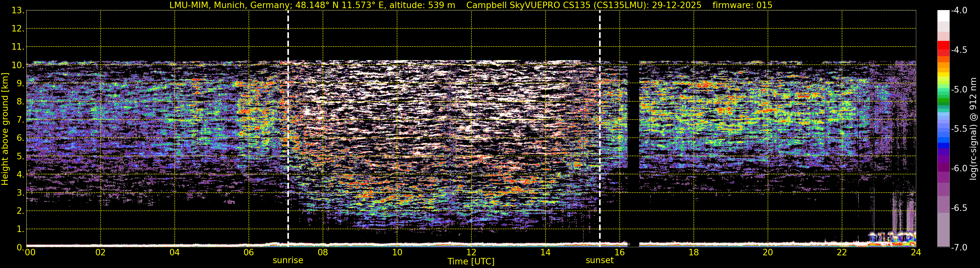The image size is (980, 268).
Task: Click the '8.' height axis tick label
Action: 20,102
